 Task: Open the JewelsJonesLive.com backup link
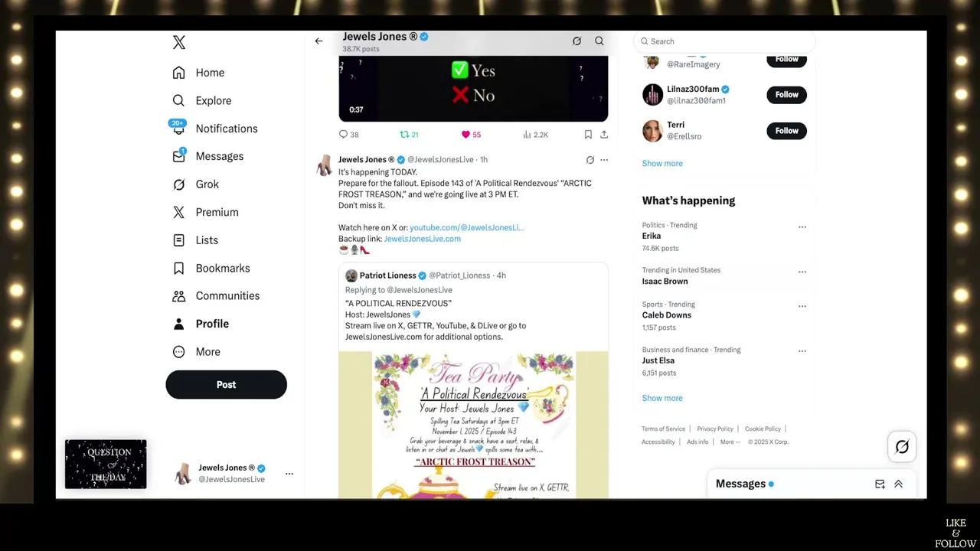point(422,239)
